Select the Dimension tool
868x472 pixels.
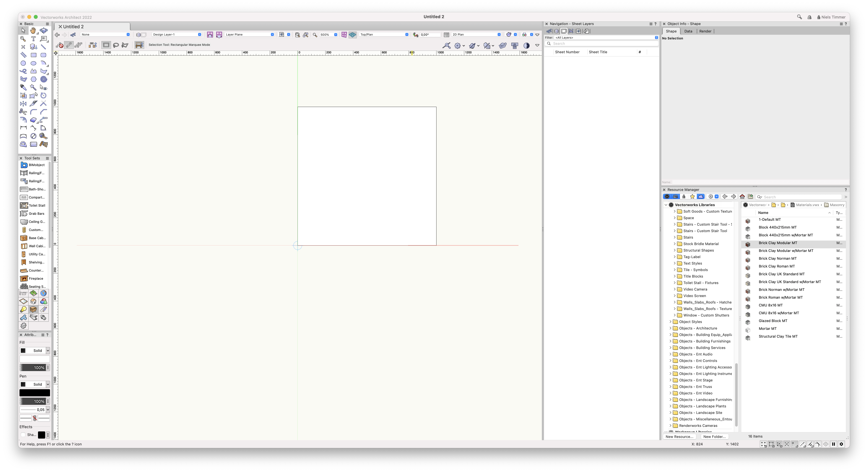[x=23, y=128]
